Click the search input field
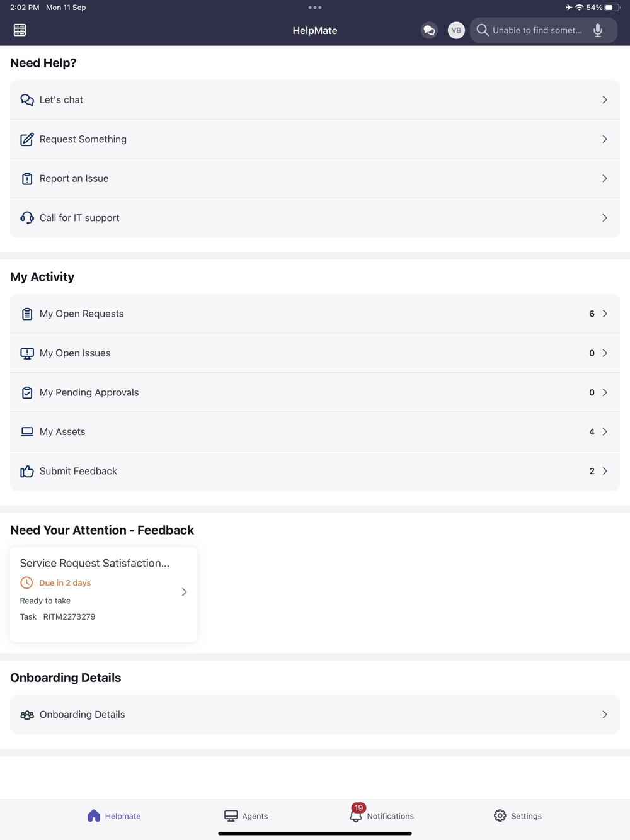The height and width of the screenshot is (840, 630). (x=537, y=30)
